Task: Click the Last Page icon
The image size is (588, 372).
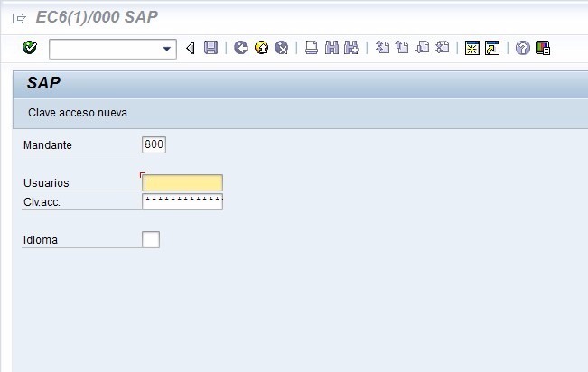Action: 443,48
